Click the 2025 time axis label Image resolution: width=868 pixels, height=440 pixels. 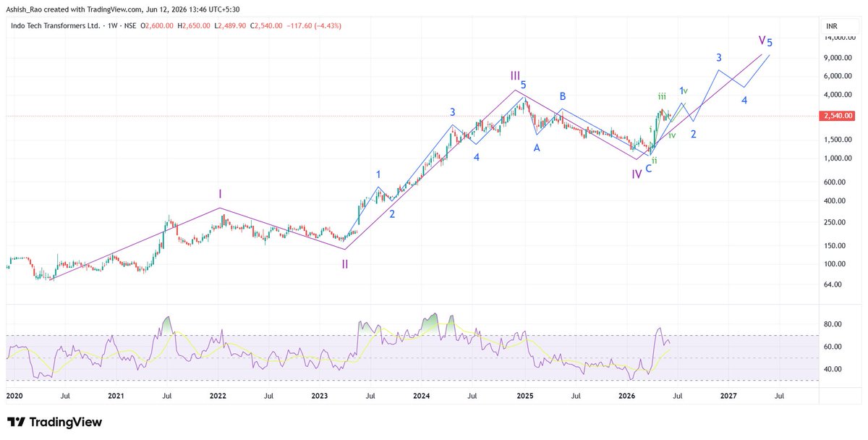click(x=524, y=396)
